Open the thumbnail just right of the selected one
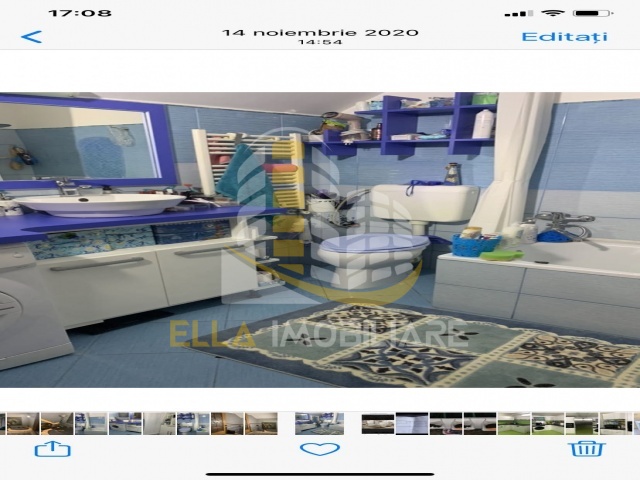The height and width of the screenshot is (480, 640). 378,423
